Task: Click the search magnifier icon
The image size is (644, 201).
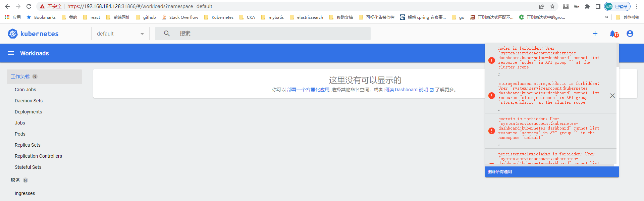Action: click(x=167, y=34)
